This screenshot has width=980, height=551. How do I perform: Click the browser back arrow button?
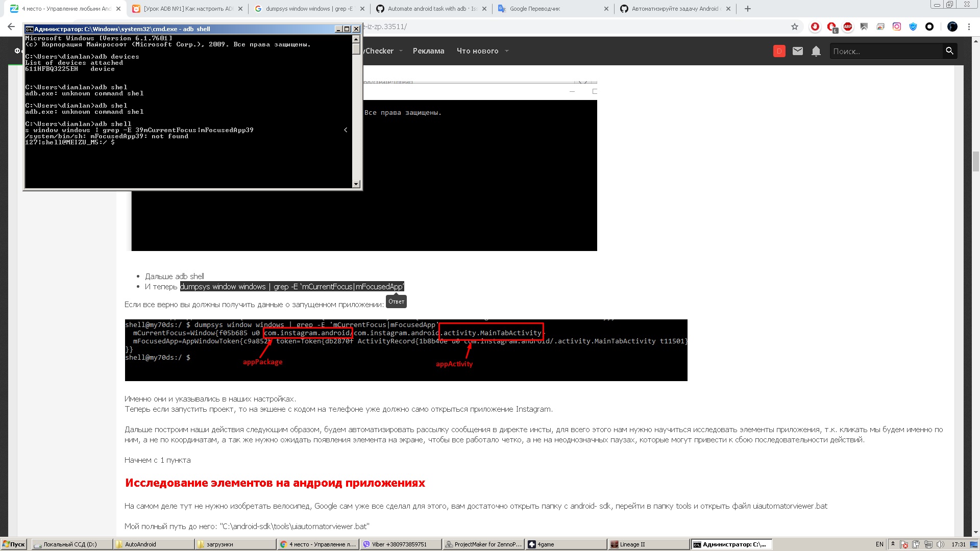pos(11,27)
